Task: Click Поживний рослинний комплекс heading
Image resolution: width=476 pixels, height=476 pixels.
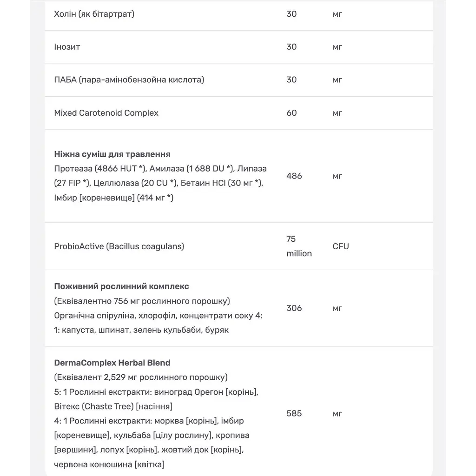Action: 121,286
